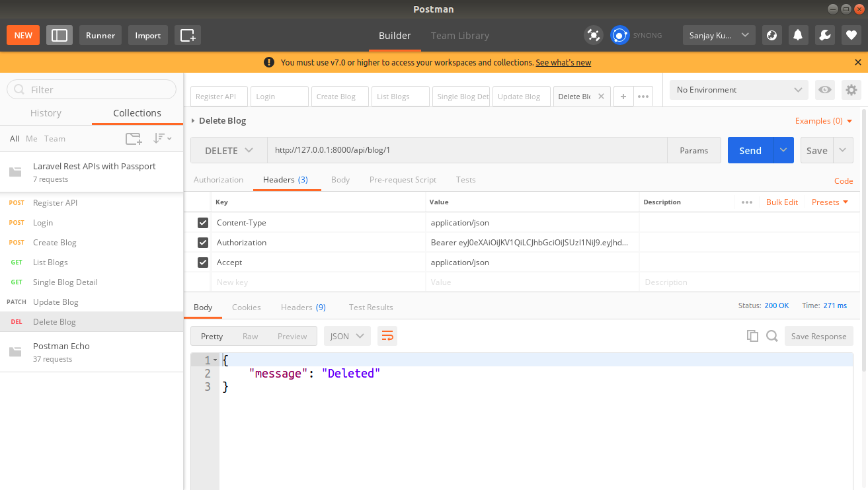Click the Import button
This screenshot has height=490, width=868.
[x=148, y=35]
